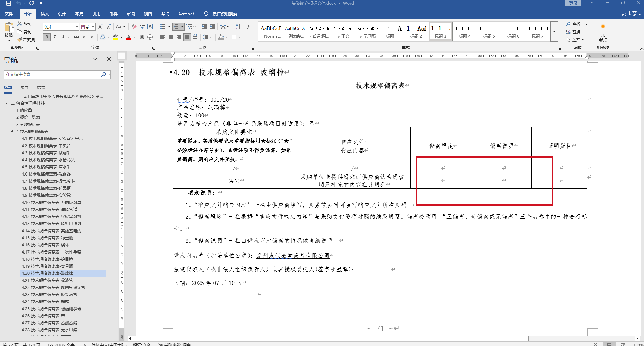The image size is (644, 346).
Task: Collapse the 4 技术规格偏离表 tree node
Action: click(12, 132)
